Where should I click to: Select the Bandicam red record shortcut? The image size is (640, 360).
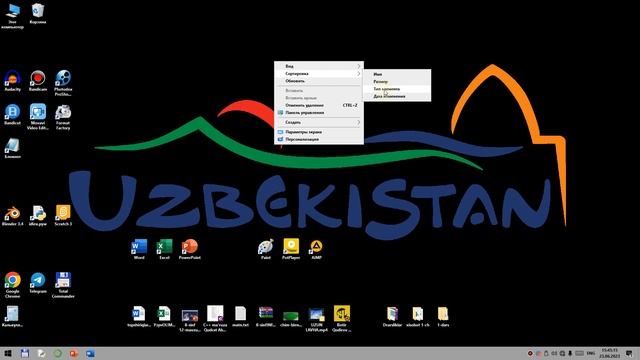click(x=38, y=80)
